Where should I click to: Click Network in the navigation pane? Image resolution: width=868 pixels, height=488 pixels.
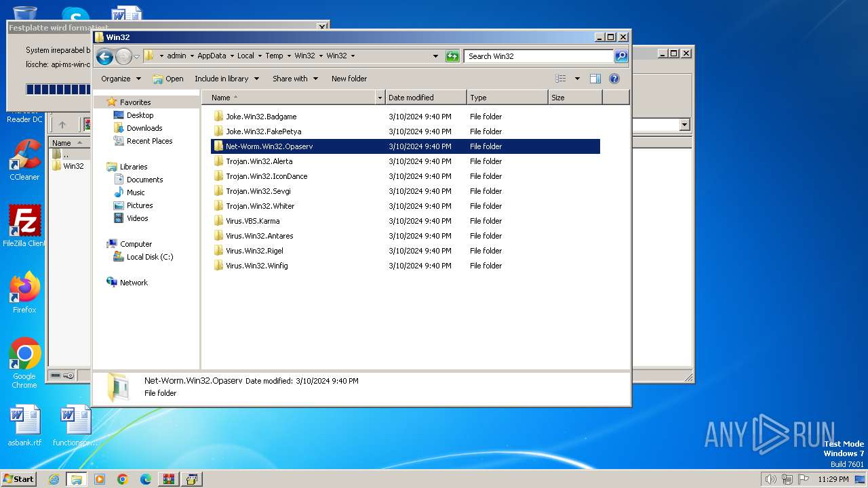tap(134, 283)
